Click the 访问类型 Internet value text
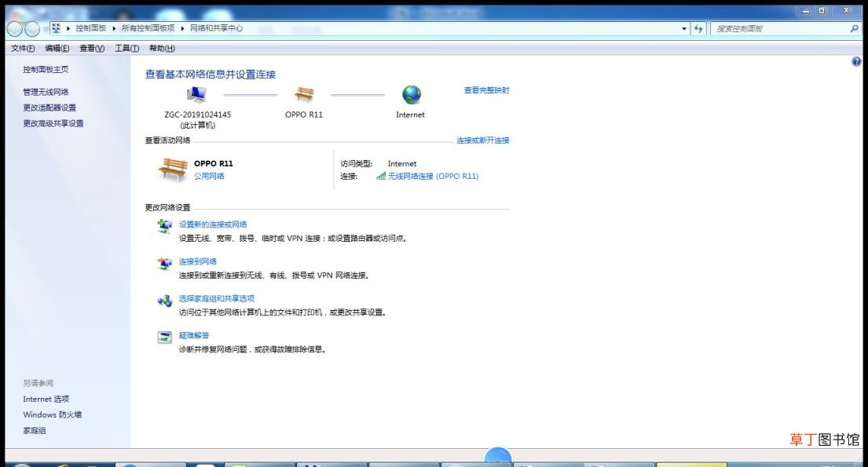Screen dimensions: 868x467 402,164
